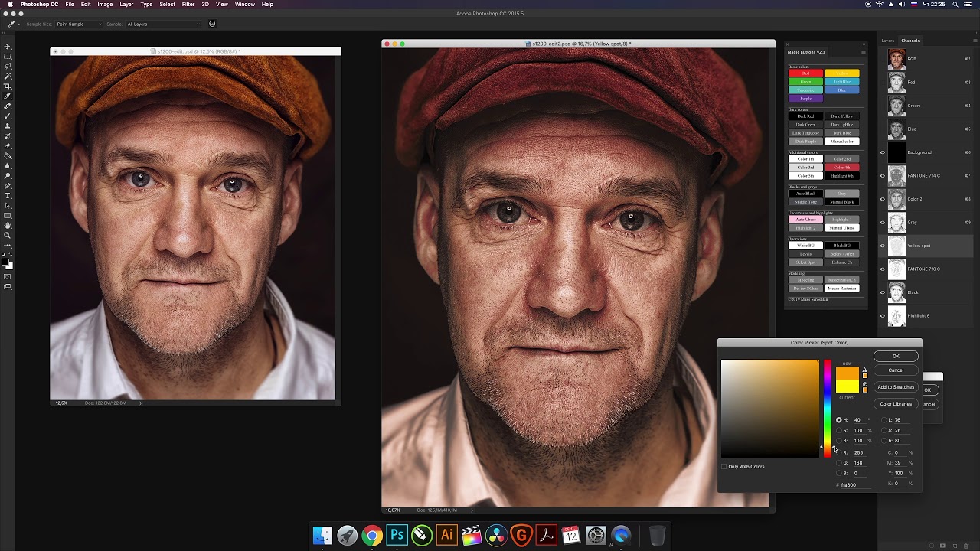Select the H hue radio button
The image size is (980, 551).
coord(839,419)
